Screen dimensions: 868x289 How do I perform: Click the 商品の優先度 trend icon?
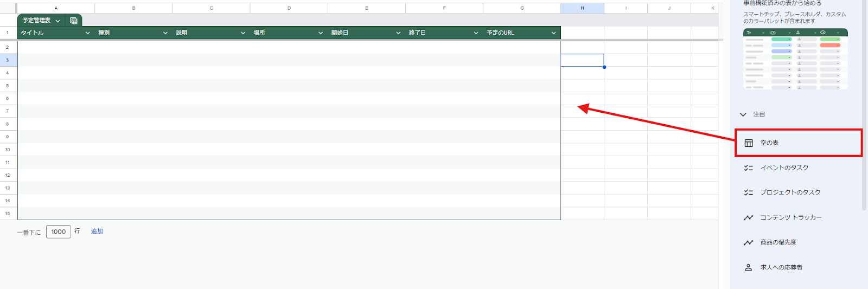(x=749, y=242)
